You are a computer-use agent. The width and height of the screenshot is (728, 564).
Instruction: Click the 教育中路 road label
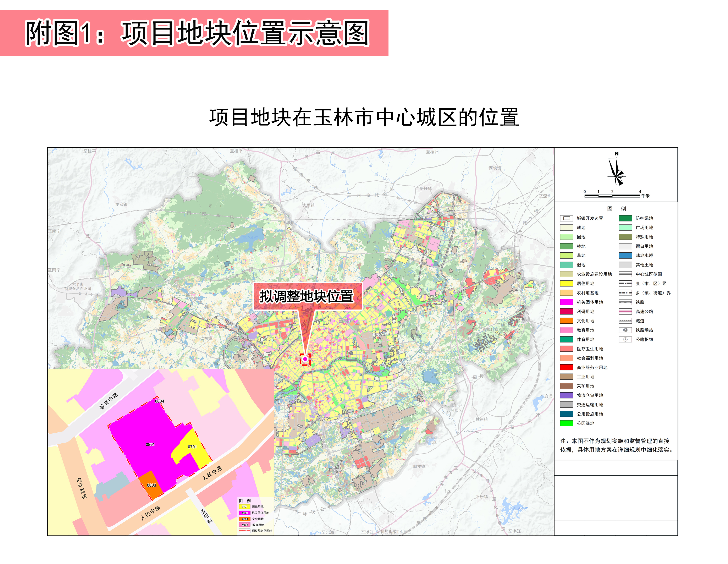point(109,401)
